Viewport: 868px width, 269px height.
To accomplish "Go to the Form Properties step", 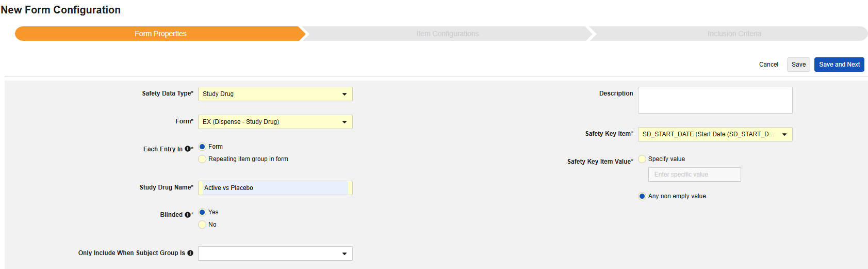I will 160,34.
